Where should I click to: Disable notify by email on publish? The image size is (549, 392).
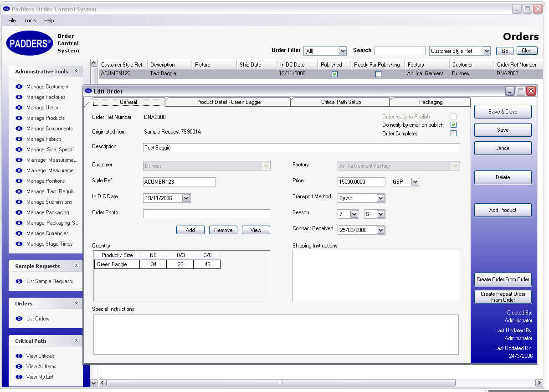tap(453, 125)
